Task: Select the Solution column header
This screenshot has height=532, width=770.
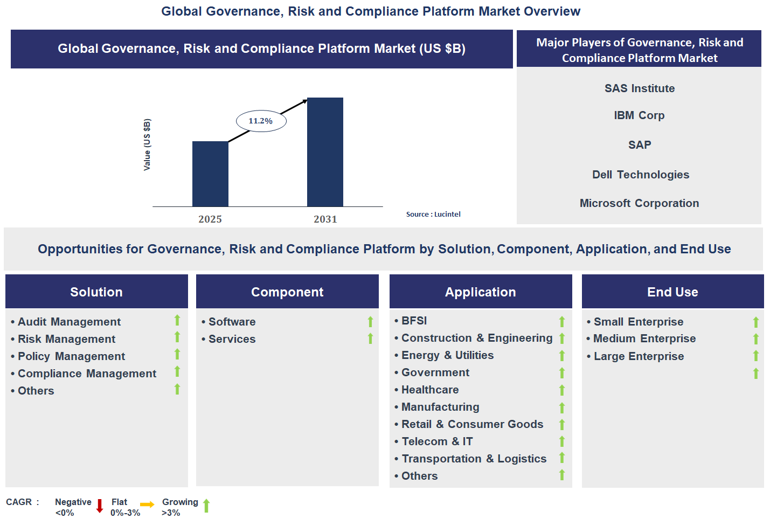Action: click(x=96, y=292)
